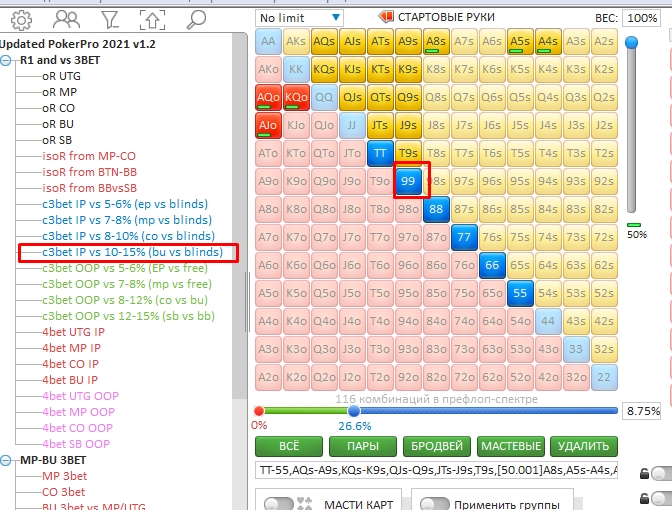The width and height of the screenshot is (672, 510).
Task: Click the 22 hand cell
Action: [x=604, y=377]
